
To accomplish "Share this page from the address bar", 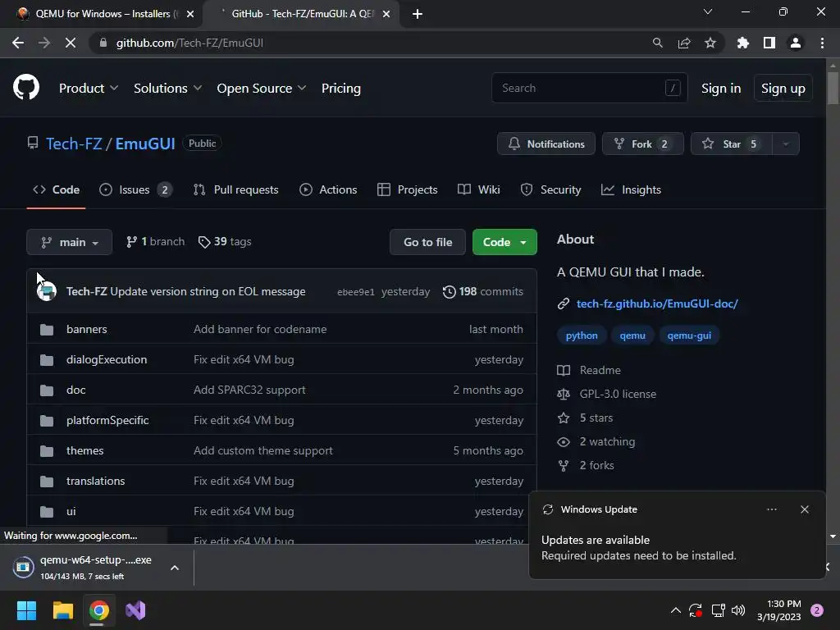I will [x=684, y=43].
